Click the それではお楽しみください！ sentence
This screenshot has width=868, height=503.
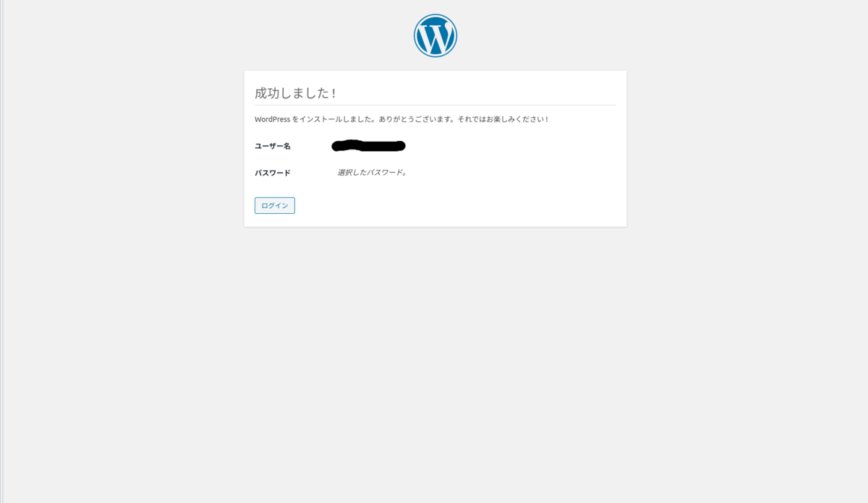[502, 119]
